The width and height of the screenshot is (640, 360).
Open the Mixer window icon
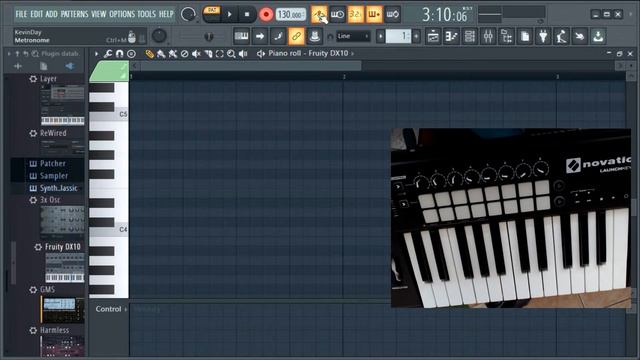point(488,36)
